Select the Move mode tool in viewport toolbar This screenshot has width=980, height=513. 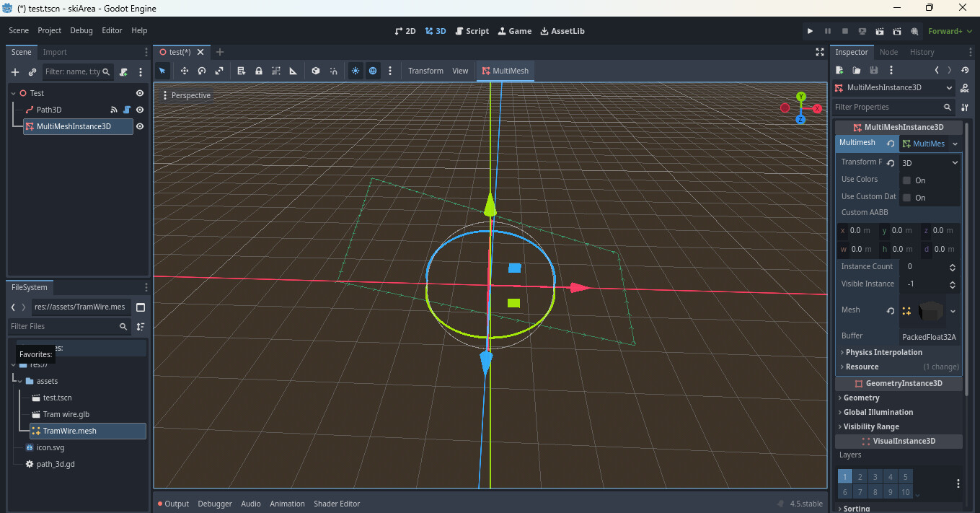(185, 71)
